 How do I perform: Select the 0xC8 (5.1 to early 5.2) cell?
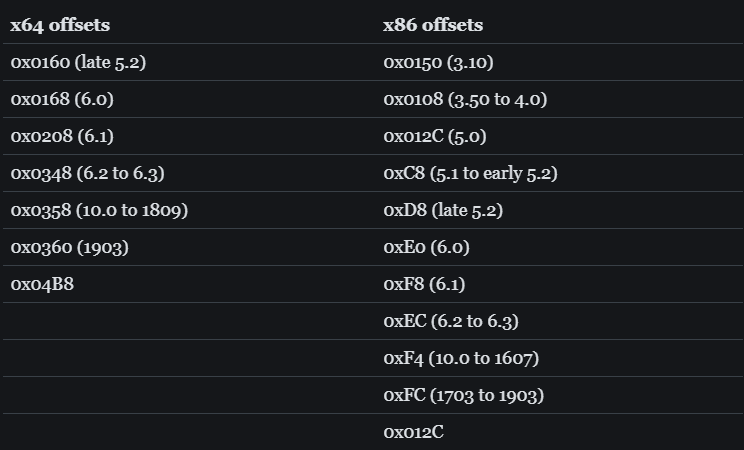(x=470, y=173)
